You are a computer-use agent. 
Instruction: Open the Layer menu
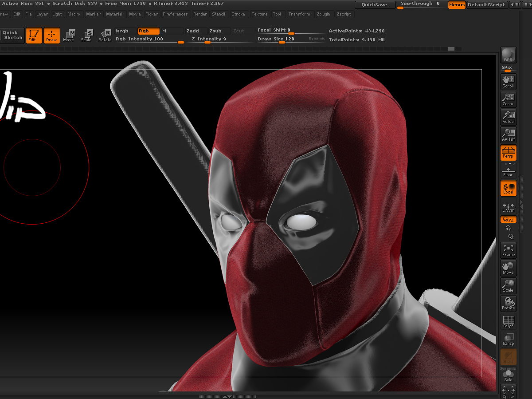(x=42, y=14)
